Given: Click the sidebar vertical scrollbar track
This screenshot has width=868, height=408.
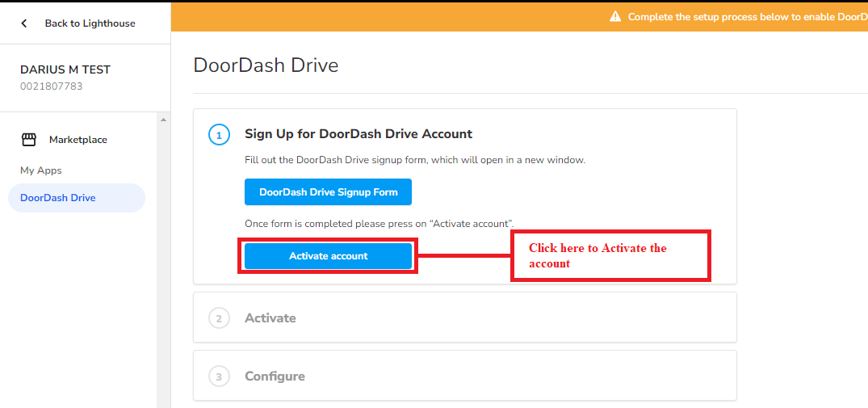Looking at the screenshot, I should (x=164, y=267).
